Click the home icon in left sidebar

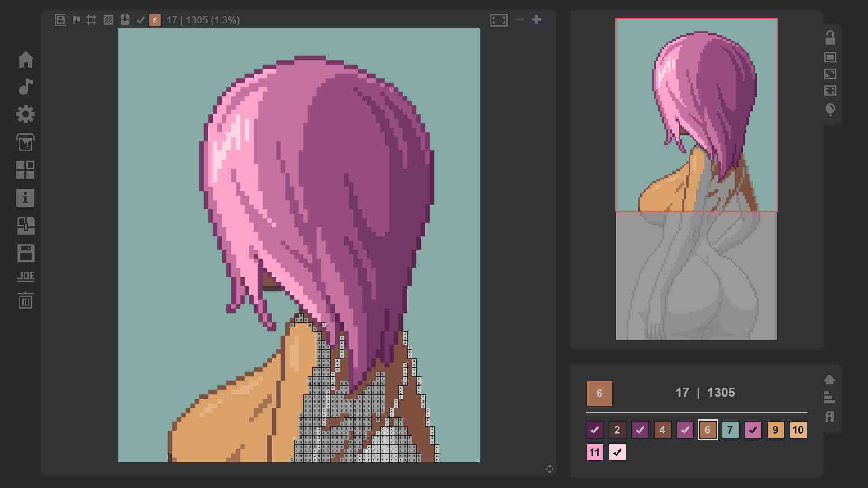pyautogui.click(x=25, y=60)
